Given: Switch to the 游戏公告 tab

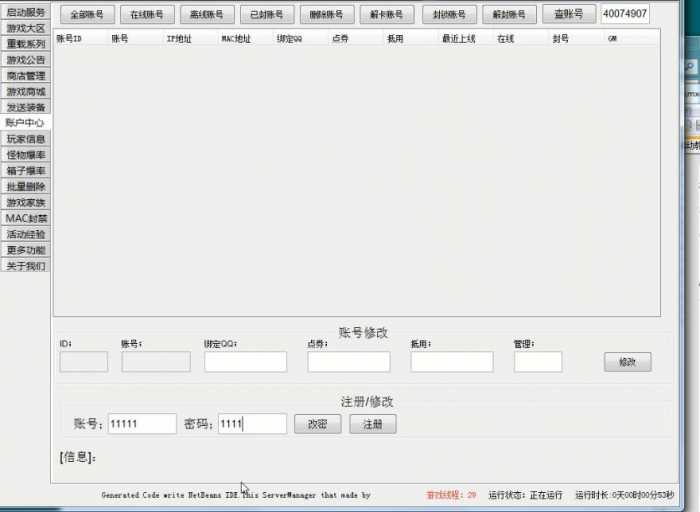Looking at the screenshot, I should click(26, 60).
